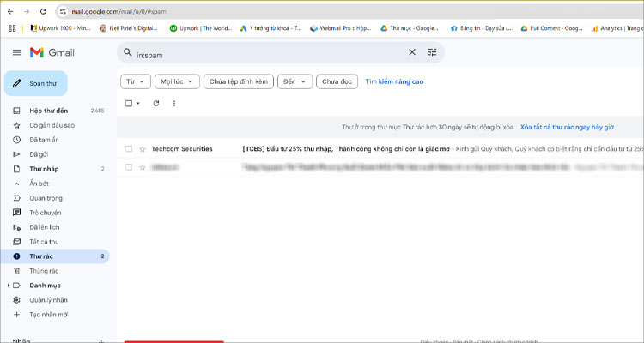The height and width of the screenshot is (343, 644).
Task: Open the Mọi lúc time filter dropdown
Action: [x=177, y=81]
